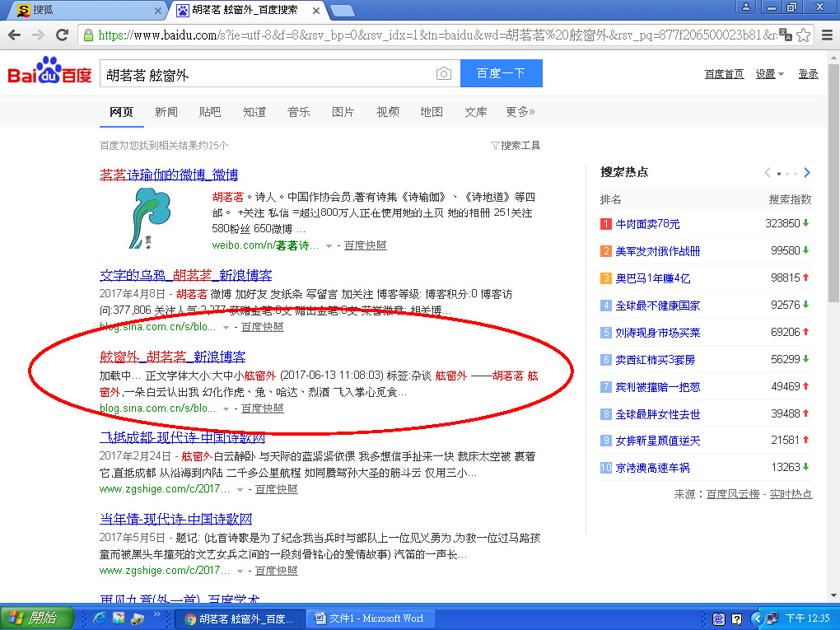This screenshot has height=630, width=840.
Task: Click the 登录 login link
Action: coord(808,74)
